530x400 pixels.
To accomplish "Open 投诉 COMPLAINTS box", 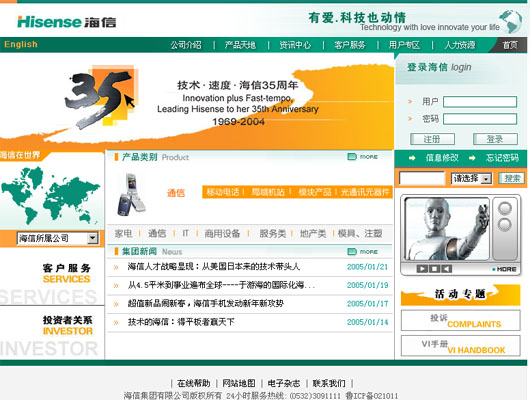I will coord(460,320).
